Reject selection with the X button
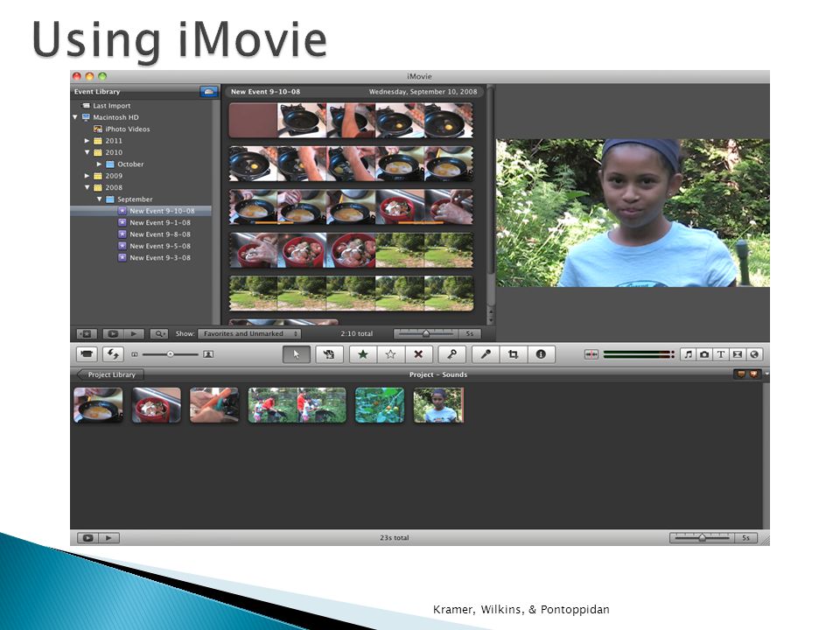This screenshot has height=630, width=840. (418, 354)
